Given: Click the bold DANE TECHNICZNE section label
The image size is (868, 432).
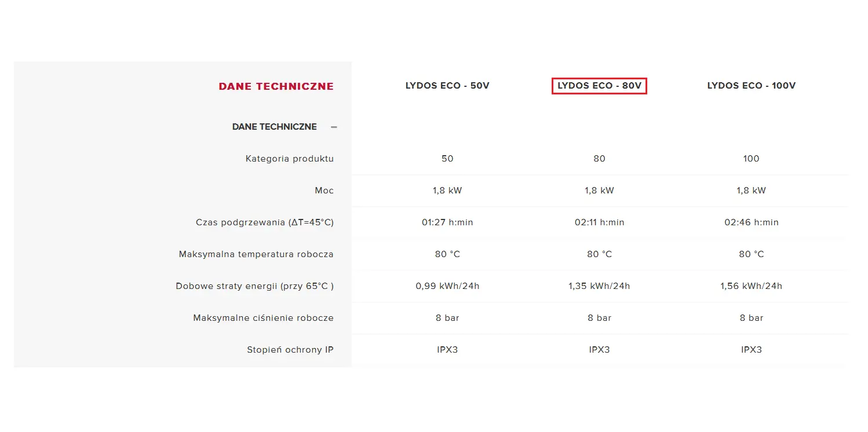Looking at the screenshot, I should click(x=275, y=127).
